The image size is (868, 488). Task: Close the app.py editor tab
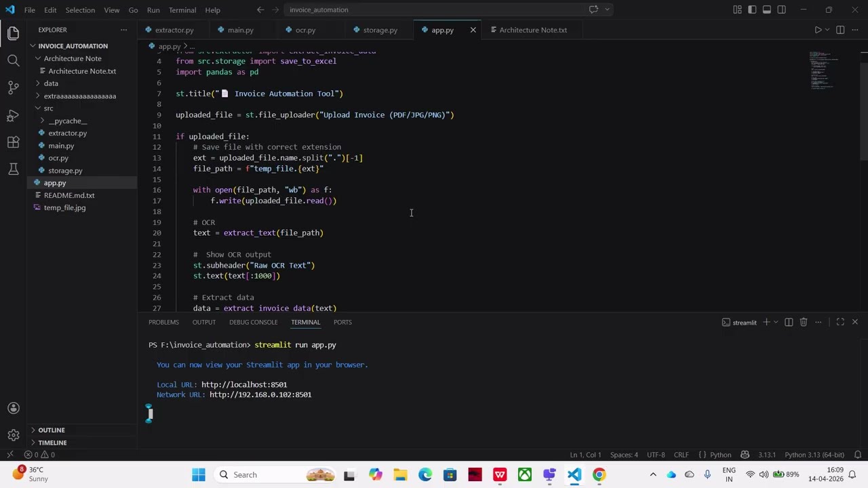(473, 30)
